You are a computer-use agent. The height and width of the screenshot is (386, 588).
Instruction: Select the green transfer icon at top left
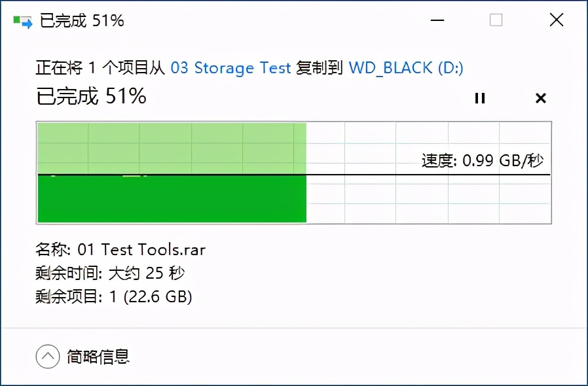20,20
